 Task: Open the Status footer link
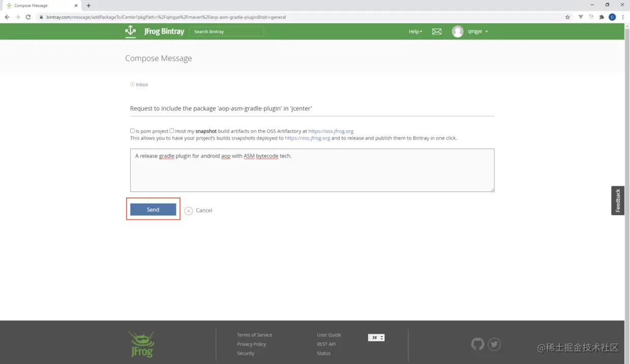click(x=324, y=353)
